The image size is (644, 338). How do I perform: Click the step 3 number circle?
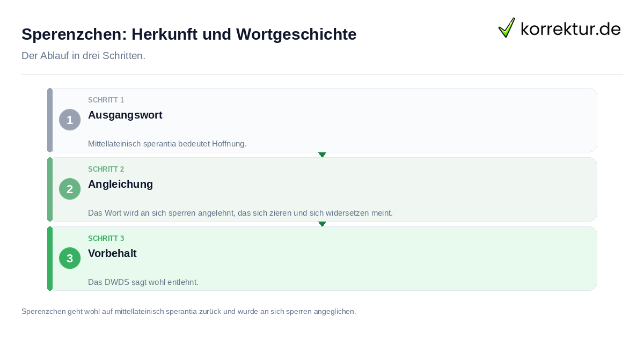click(x=70, y=258)
